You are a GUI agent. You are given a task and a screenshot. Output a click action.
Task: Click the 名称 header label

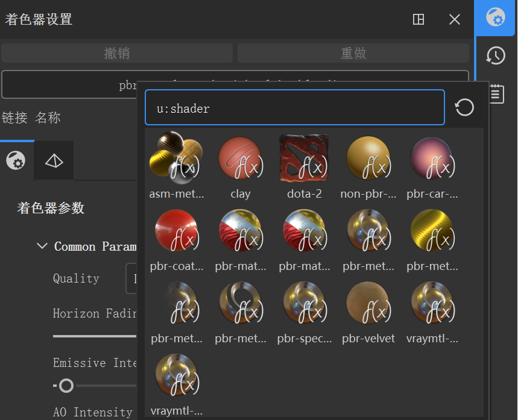coord(49,118)
